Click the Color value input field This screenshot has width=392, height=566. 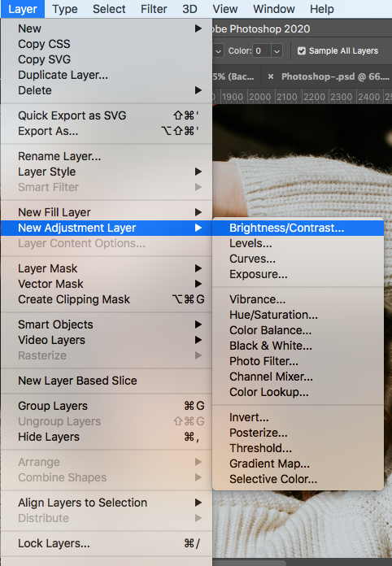click(x=262, y=51)
